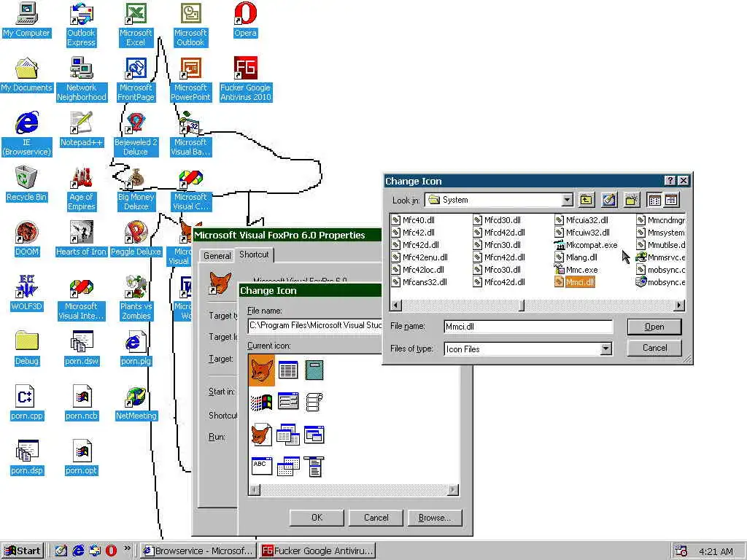Select Age of Empires desktop shortcut

point(81,189)
